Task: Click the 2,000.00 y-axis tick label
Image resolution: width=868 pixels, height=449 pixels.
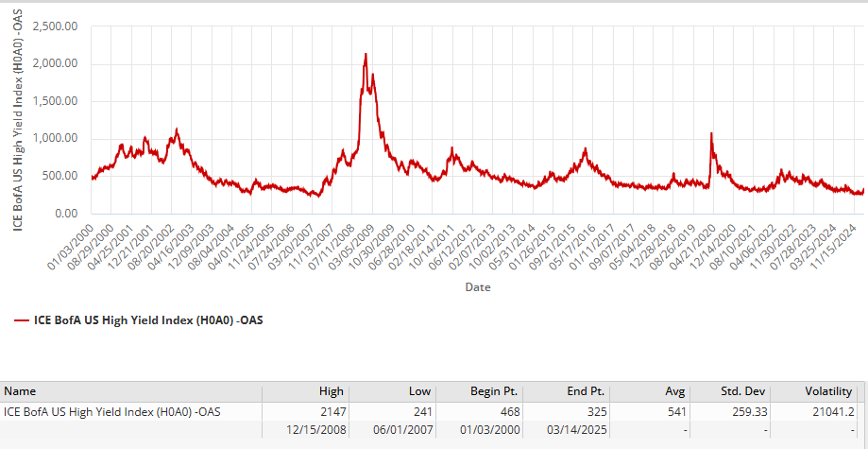Action: tap(55, 64)
